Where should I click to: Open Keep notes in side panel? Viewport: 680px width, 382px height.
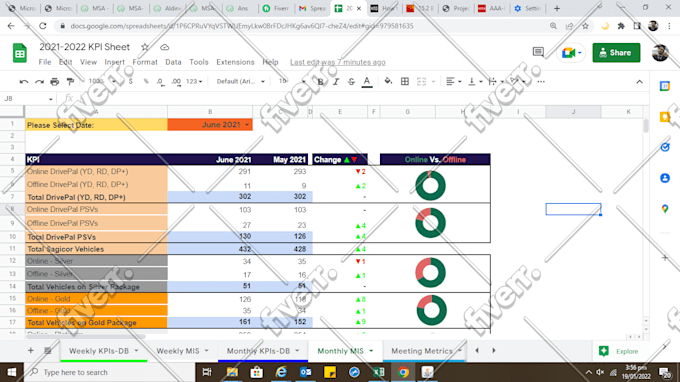665,117
